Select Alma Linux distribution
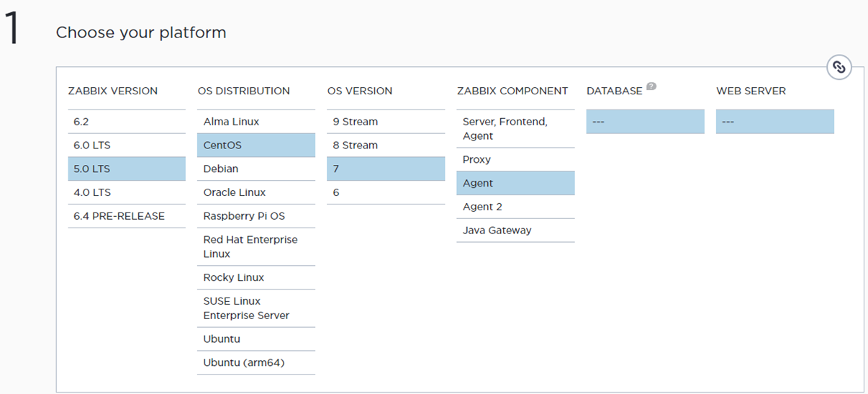868x394 pixels. coord(256,122)
